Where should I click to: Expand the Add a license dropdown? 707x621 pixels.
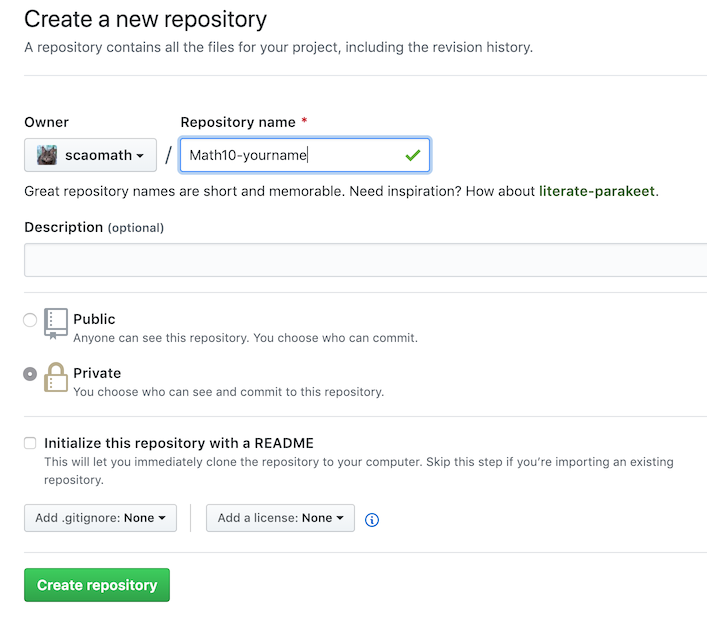tap(280, 518)
